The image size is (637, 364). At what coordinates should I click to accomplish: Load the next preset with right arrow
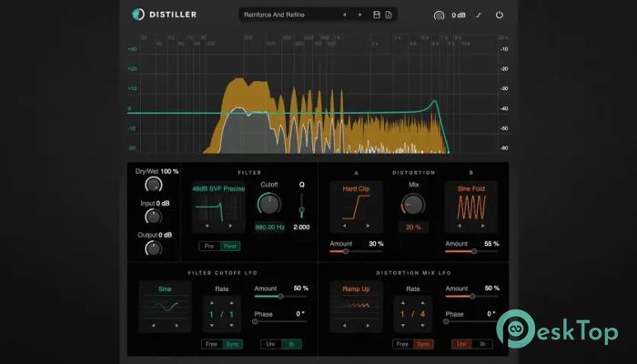[359, 15]
